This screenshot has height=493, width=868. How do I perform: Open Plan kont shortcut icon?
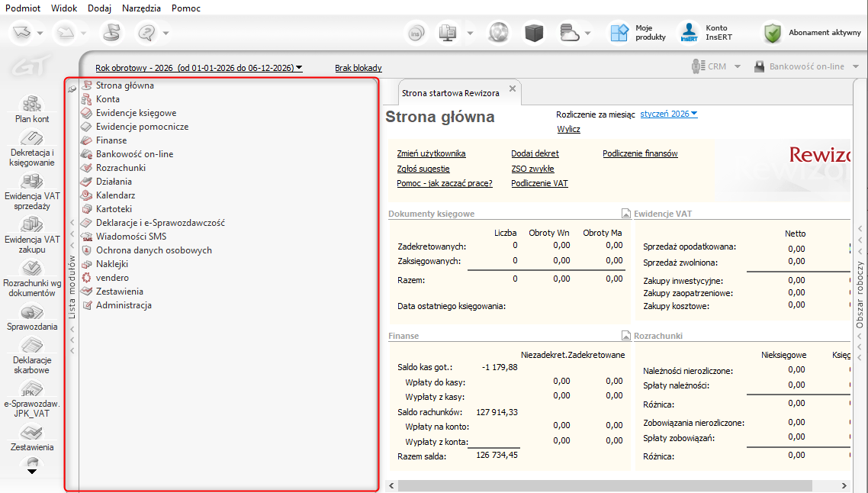tap(32, 104)
